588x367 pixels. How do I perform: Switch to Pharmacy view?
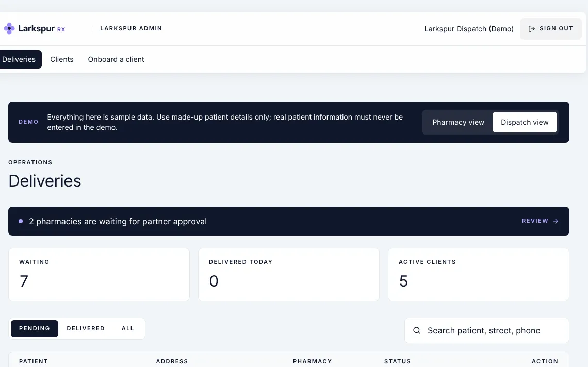(458, 122)
